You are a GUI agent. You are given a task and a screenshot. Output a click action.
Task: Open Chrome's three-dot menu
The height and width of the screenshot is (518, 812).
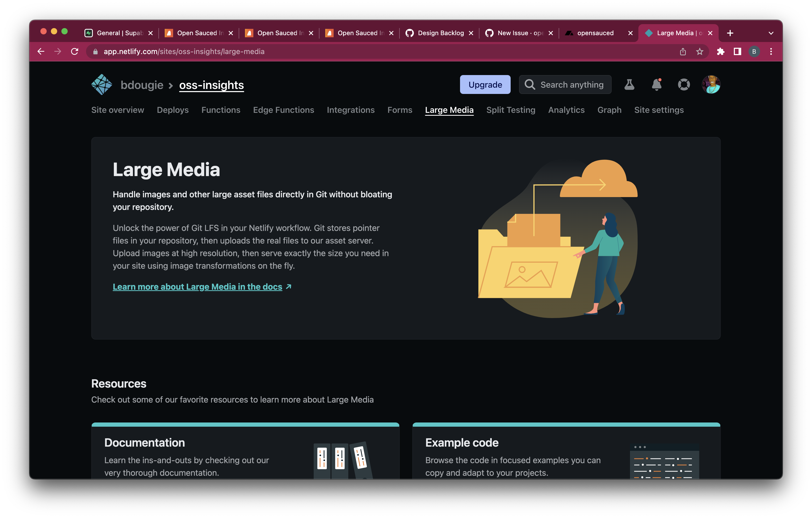coord(771,51)
